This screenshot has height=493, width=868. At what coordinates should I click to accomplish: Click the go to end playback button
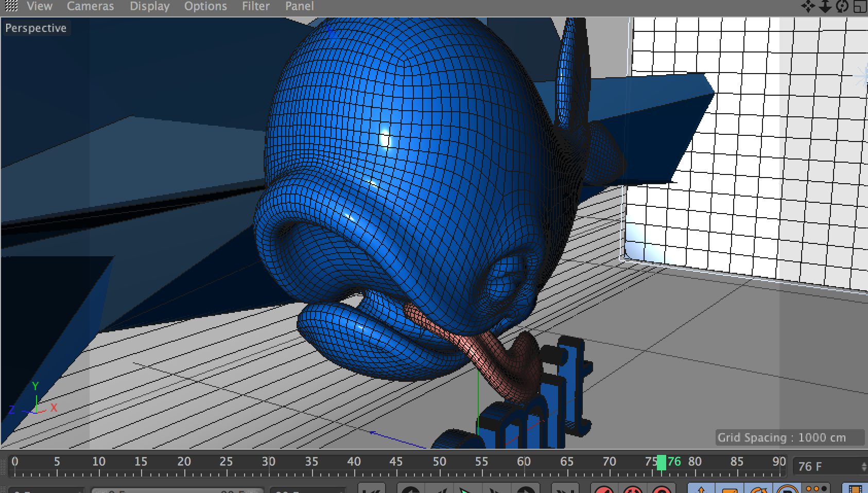click(x=565, y=488)
